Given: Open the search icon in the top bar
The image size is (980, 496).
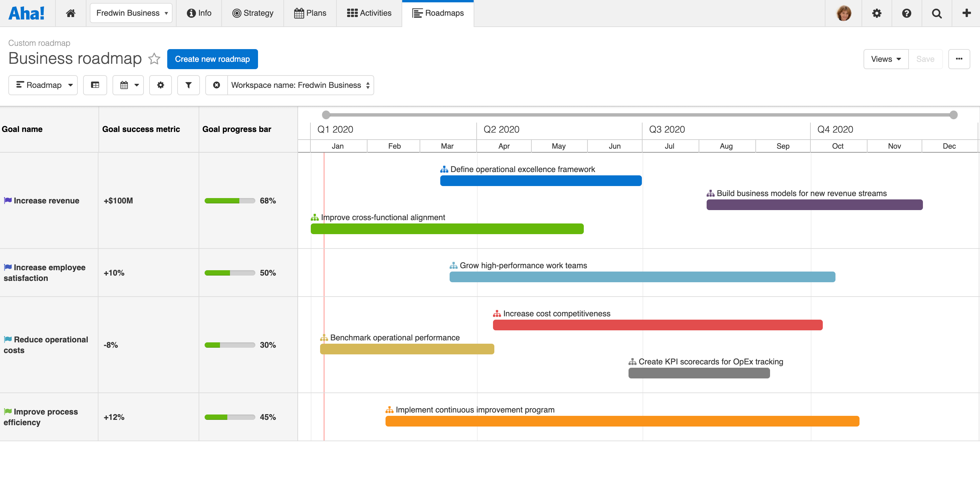Looking at the screenshot, I should [937, 13].
